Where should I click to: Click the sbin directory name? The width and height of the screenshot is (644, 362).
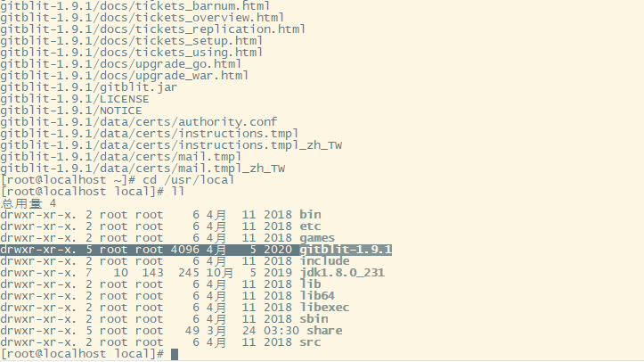click(x=314, y=319)
